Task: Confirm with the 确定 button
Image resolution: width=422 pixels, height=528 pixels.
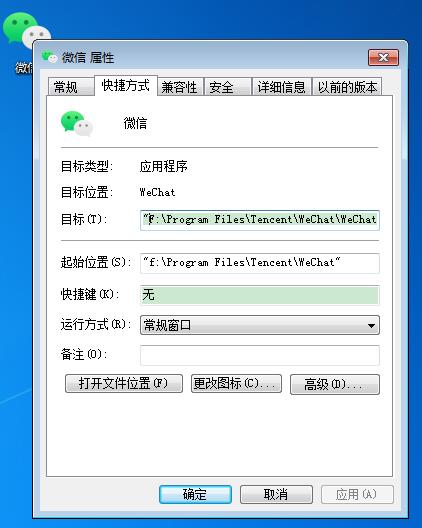Action: tap(195, 494)
